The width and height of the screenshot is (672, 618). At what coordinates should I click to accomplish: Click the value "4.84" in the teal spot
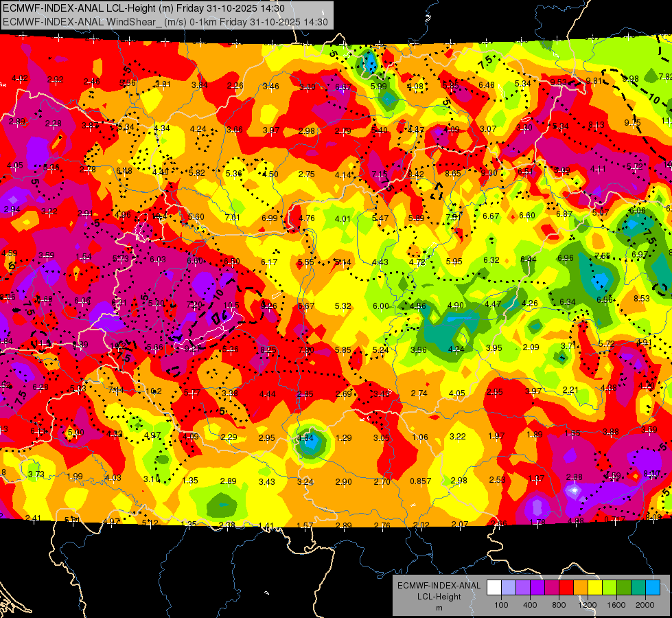(305, 438)
